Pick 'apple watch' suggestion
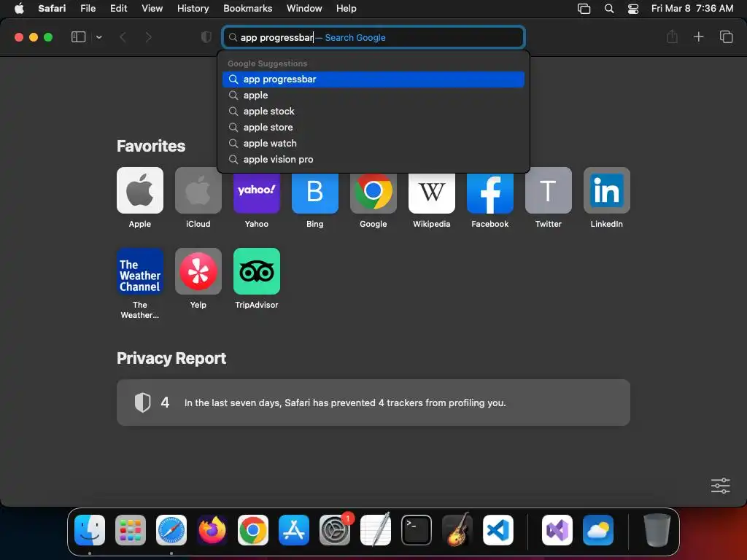This screenshot has width=747, height=560. [373, 144]
